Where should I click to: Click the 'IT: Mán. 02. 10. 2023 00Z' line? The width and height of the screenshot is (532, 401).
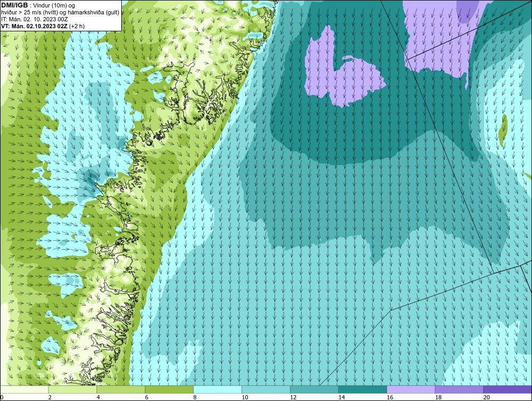[x=35, y=19]
